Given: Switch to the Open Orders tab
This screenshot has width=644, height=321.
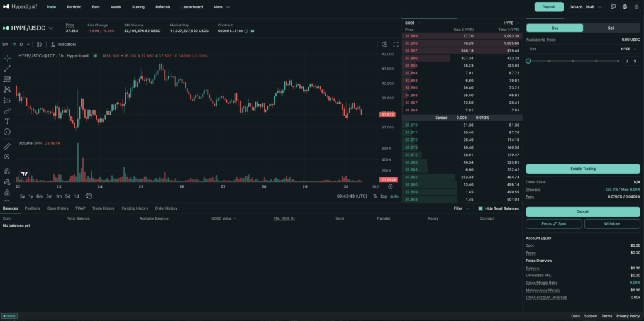Looking at the screenshot, I should click(57, 208).
